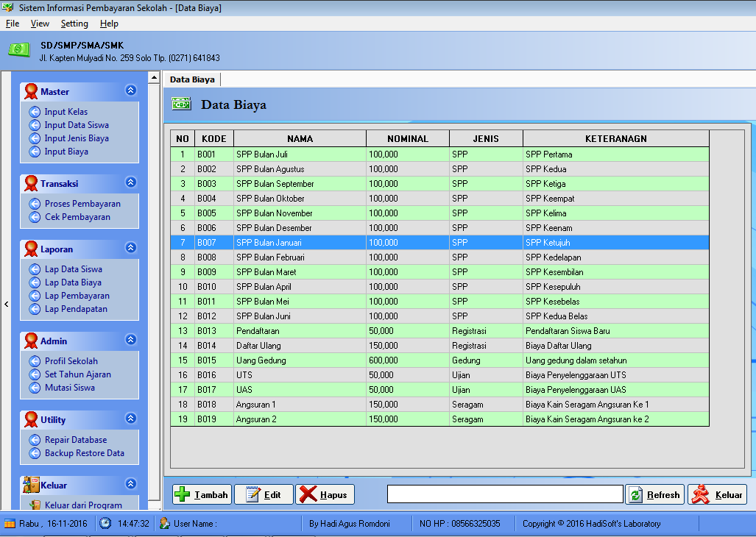Click the user icon beside User Name

pos(165,523)
